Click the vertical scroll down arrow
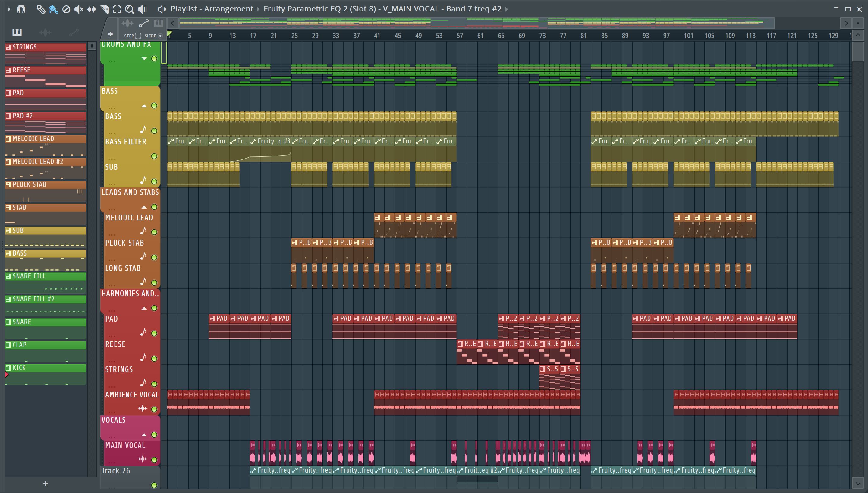The image size is (868, 493). click(858, 483)
